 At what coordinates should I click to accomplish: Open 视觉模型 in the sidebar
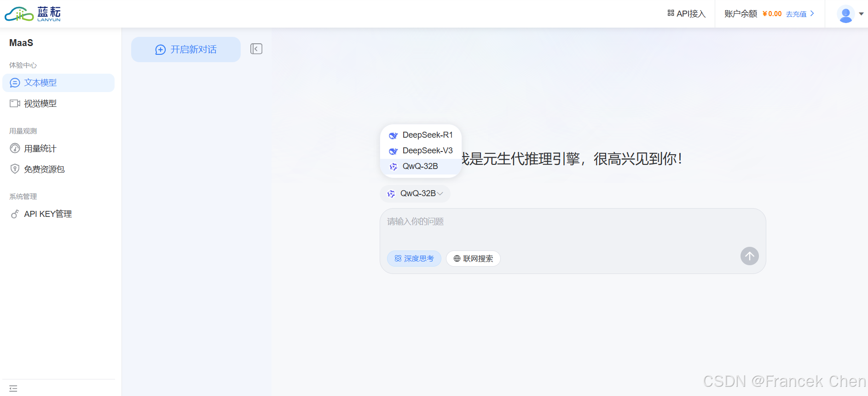click(x=58, y=104)
